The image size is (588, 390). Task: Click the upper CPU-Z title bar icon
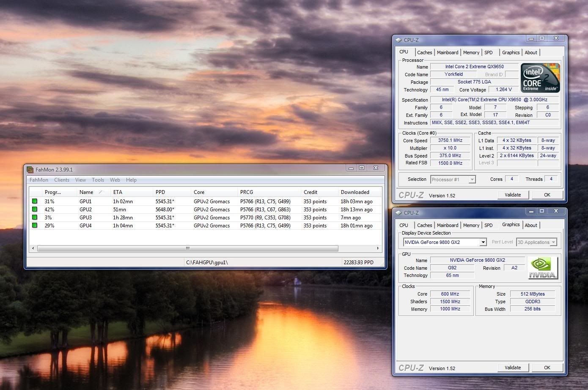398,40
